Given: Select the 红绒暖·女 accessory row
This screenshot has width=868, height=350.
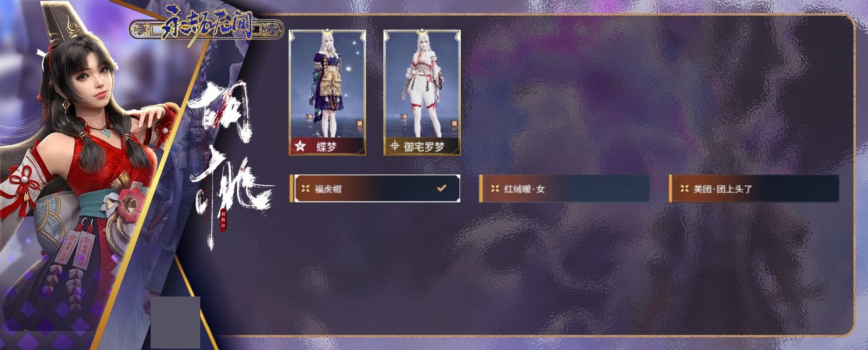Looking at the screenshot, I should click(564, 189).
